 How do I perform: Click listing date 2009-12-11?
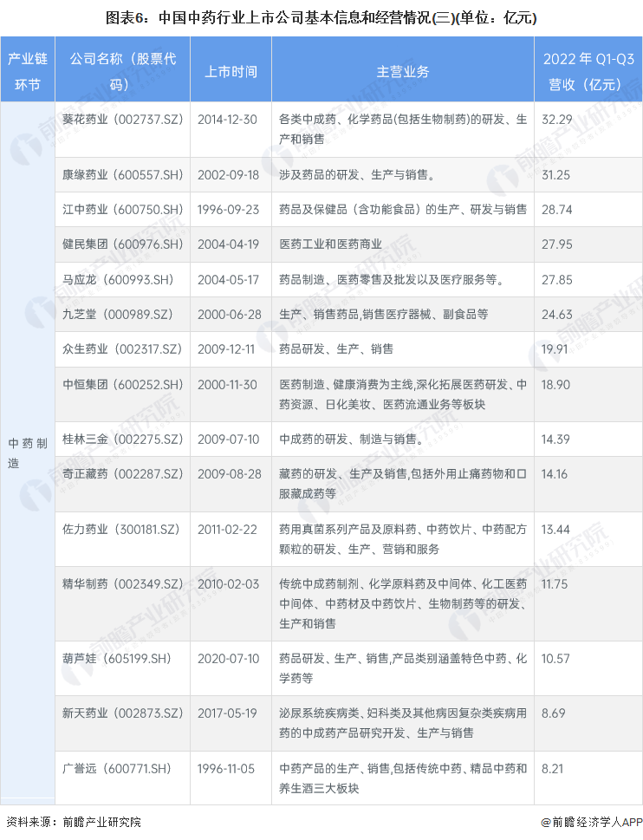(226, 349)
